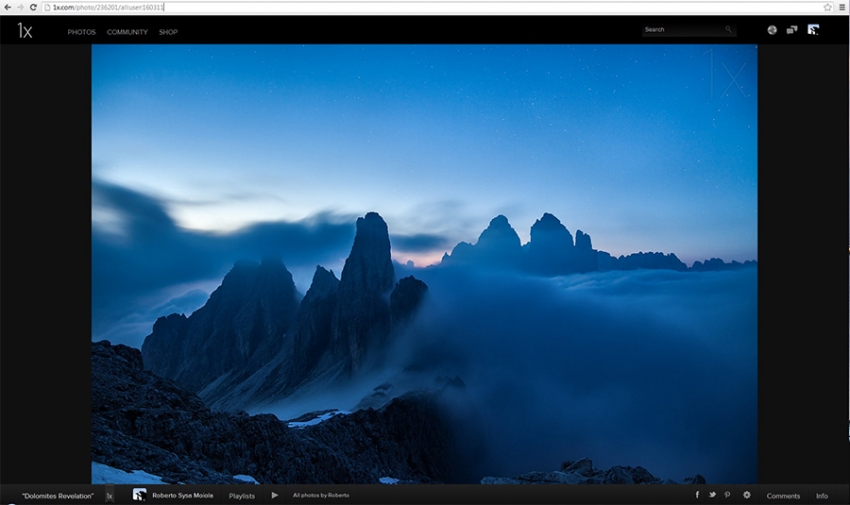Screen dimensions: 850x505
Task: Open the Info panel
Action: coord(822,496)
